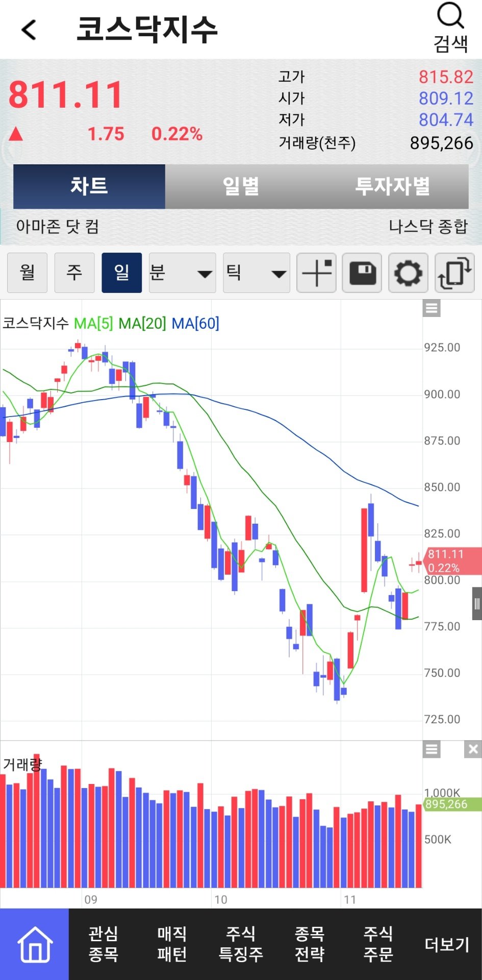Tap the 09 month marker on time axis
This screenshot has height=980, width=482.
coord(91,899)
